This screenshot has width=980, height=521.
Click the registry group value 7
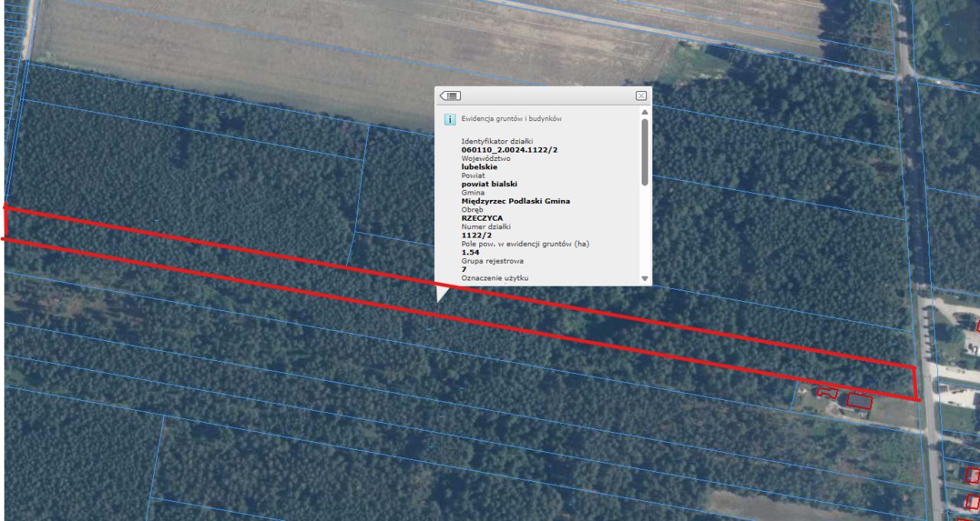point(464,269)
